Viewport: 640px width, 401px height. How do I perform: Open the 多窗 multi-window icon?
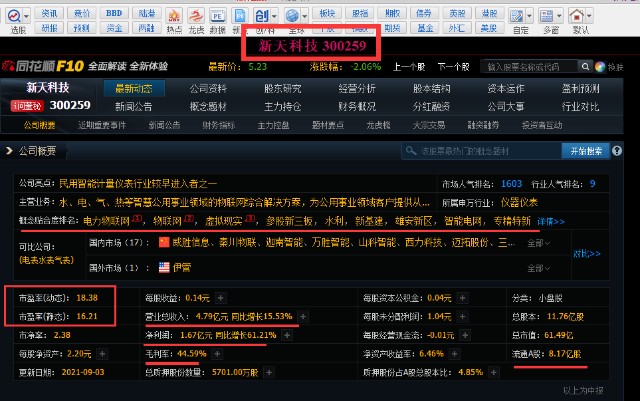546,16
